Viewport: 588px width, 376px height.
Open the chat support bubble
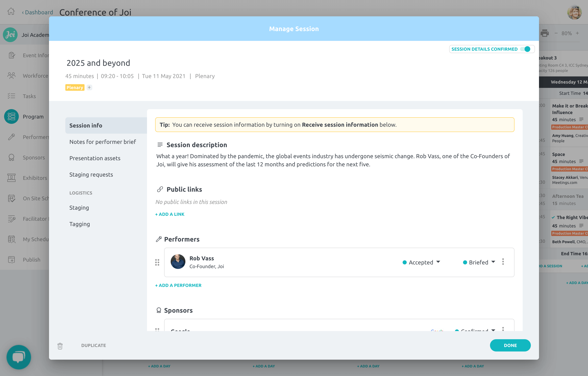click(19, 357)
